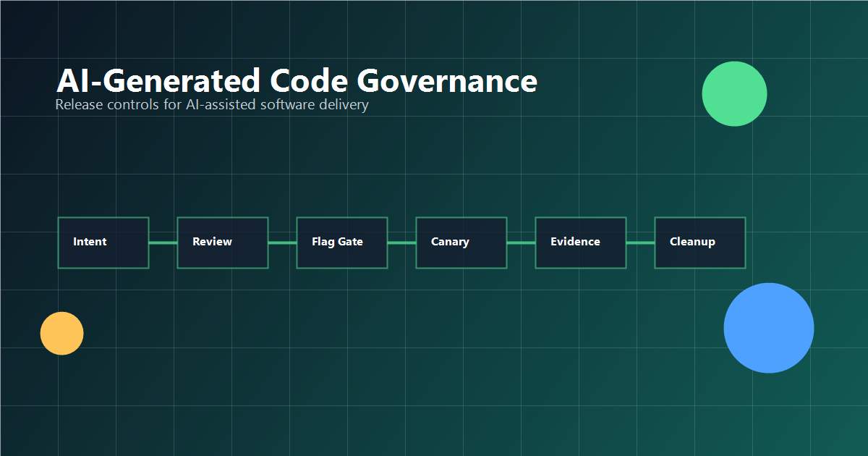Choose the Evidence stage box
This screenshot has width=868, height=456.
[x=581, y=242]
